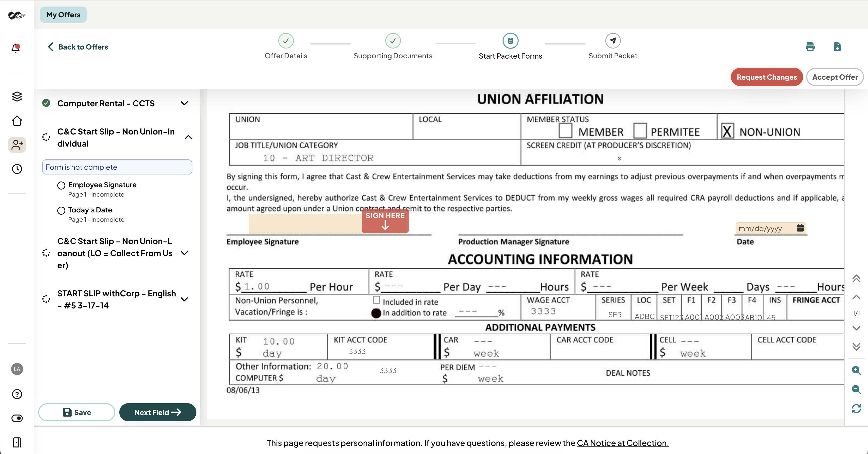Click the Submit Packet paper plane icon
868x454 pixels.
613,41
